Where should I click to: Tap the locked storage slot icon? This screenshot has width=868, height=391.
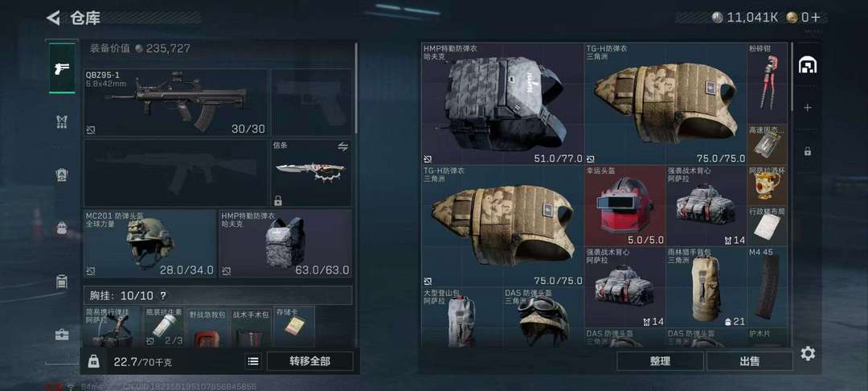point(808,150)
